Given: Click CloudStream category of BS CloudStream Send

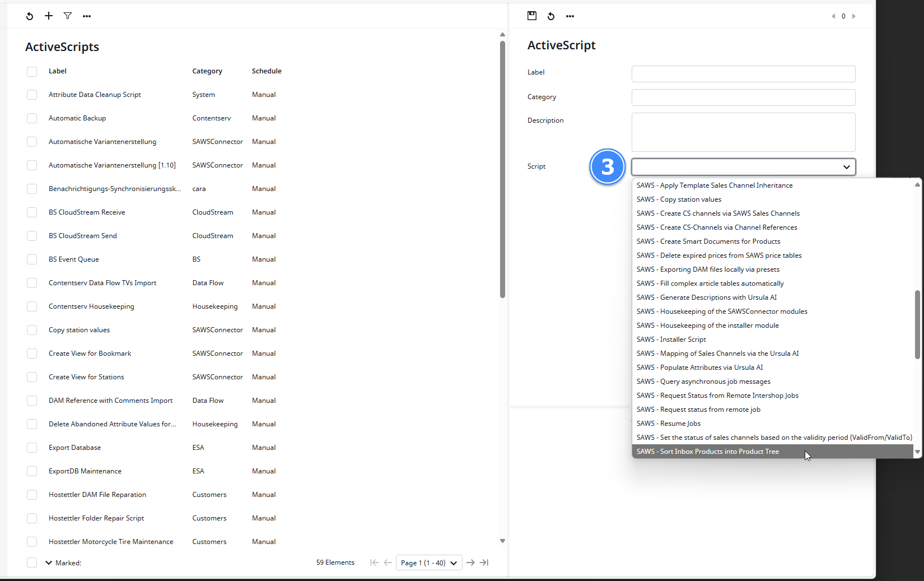Looking at the screenshot, I should point(213,236).
